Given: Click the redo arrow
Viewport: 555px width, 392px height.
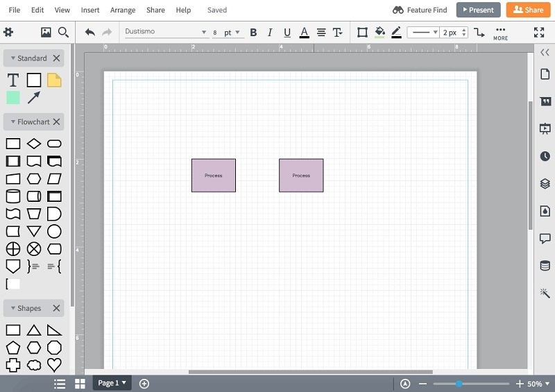Looking at the screenshot, I should pos(107,33).
